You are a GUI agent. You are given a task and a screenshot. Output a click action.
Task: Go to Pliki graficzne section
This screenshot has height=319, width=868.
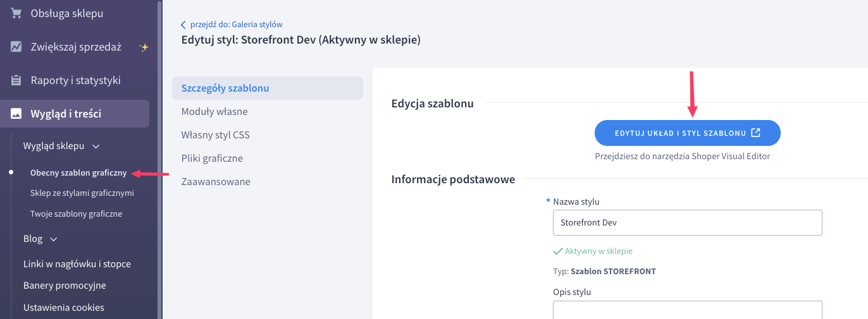(212, 159)
